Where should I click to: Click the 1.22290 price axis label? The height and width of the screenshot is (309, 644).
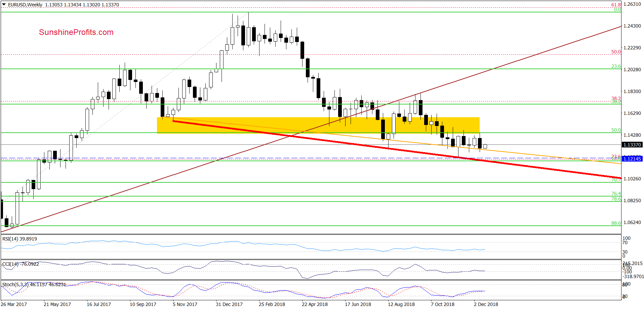632,48
